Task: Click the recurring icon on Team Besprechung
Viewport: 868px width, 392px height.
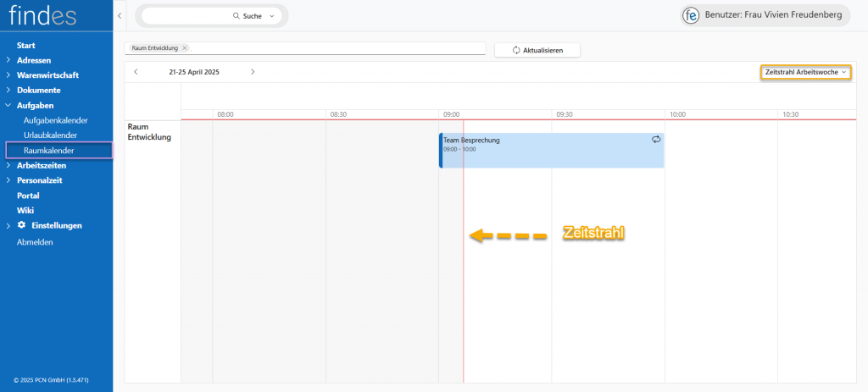Action: coord(655,139)
